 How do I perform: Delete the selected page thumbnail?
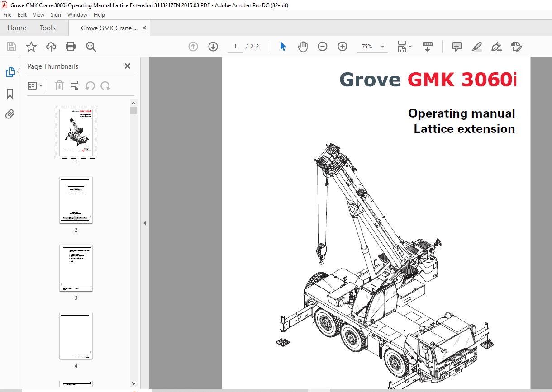(59, 85)
